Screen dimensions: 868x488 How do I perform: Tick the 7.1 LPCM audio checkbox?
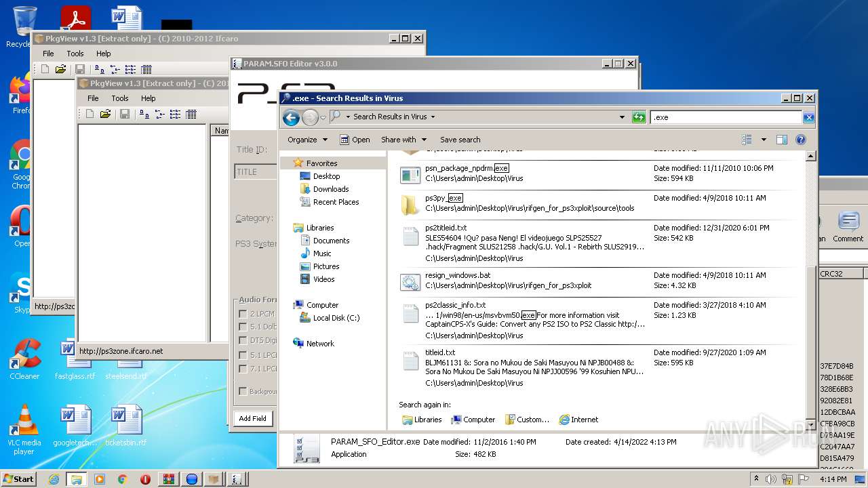(243, 369)
